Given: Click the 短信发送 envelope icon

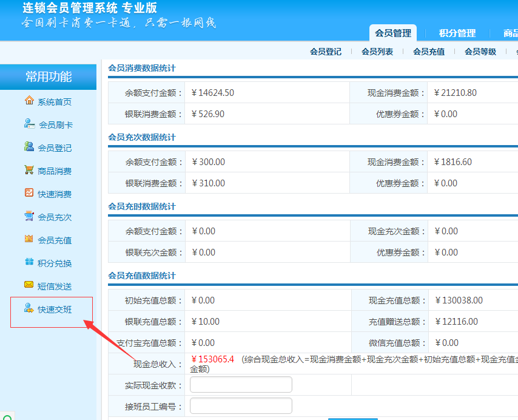Looking at the screenshot, I should (29, 285).
